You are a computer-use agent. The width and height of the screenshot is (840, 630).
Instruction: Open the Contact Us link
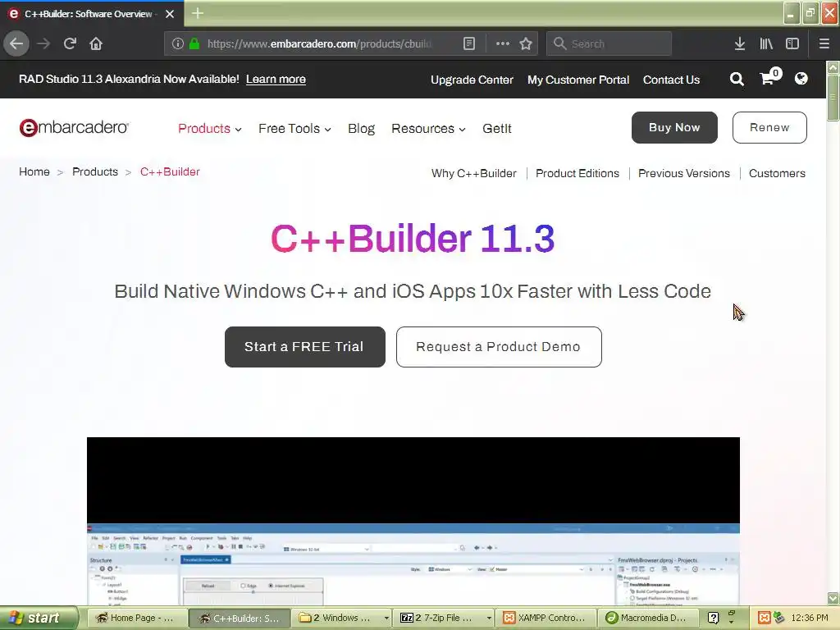(671, 80)
